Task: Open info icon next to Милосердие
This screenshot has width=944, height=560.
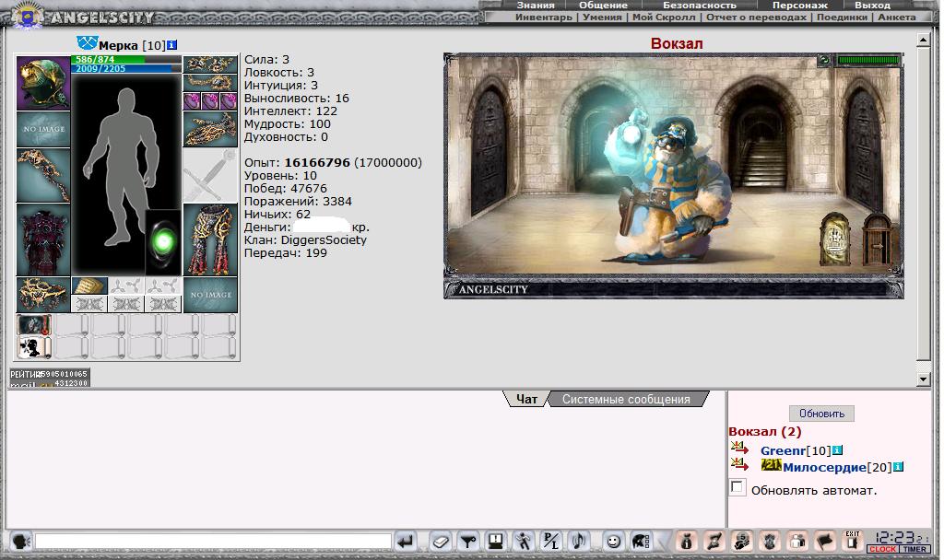Action: (x=898, y=467)
